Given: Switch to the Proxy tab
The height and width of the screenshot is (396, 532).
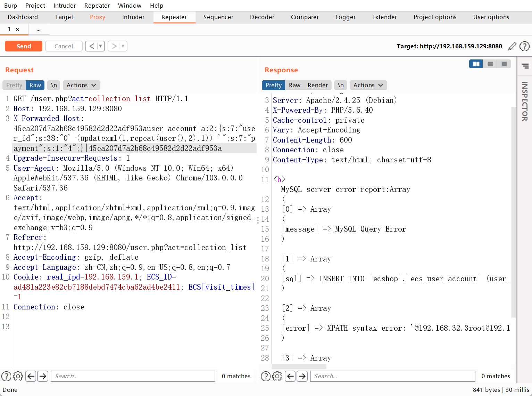Looking at the screenshot, I should coord(98,17).
